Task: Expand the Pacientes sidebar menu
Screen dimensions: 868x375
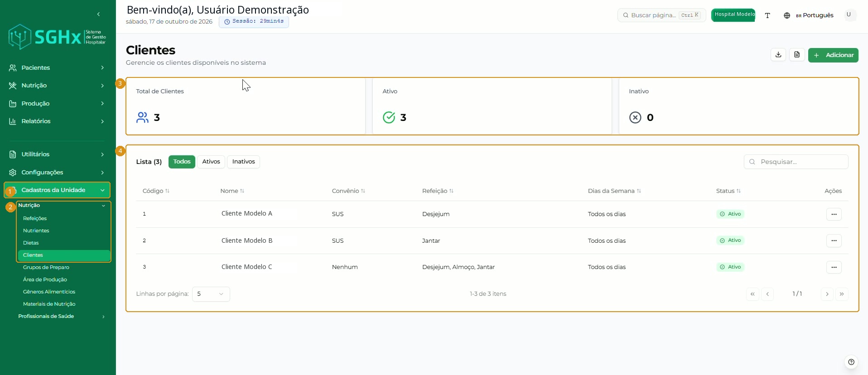Action: [58, 68]
